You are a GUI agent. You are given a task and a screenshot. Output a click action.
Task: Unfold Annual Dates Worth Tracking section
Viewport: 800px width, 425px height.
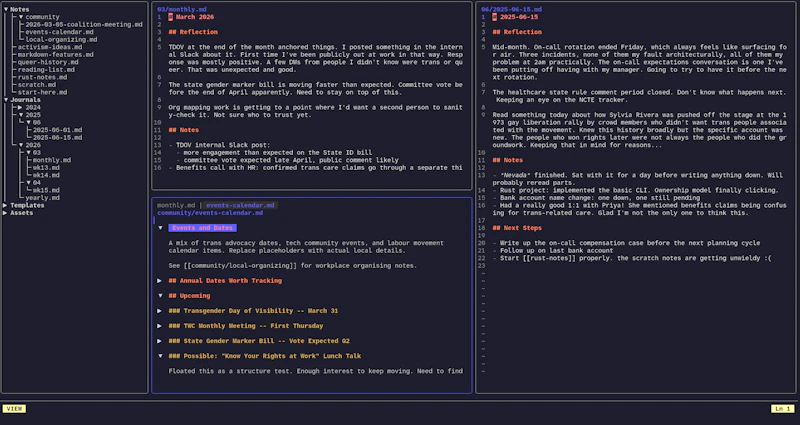160,281
